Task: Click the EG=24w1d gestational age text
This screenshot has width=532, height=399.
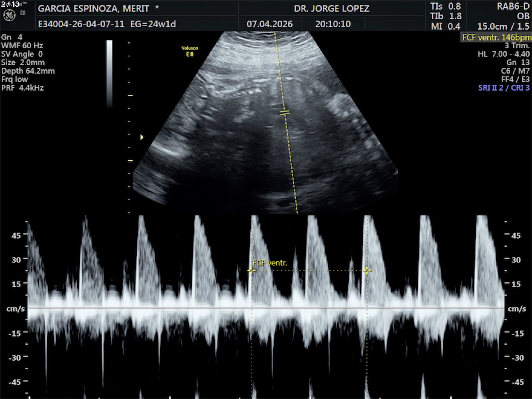Action: tap(153, 24)
